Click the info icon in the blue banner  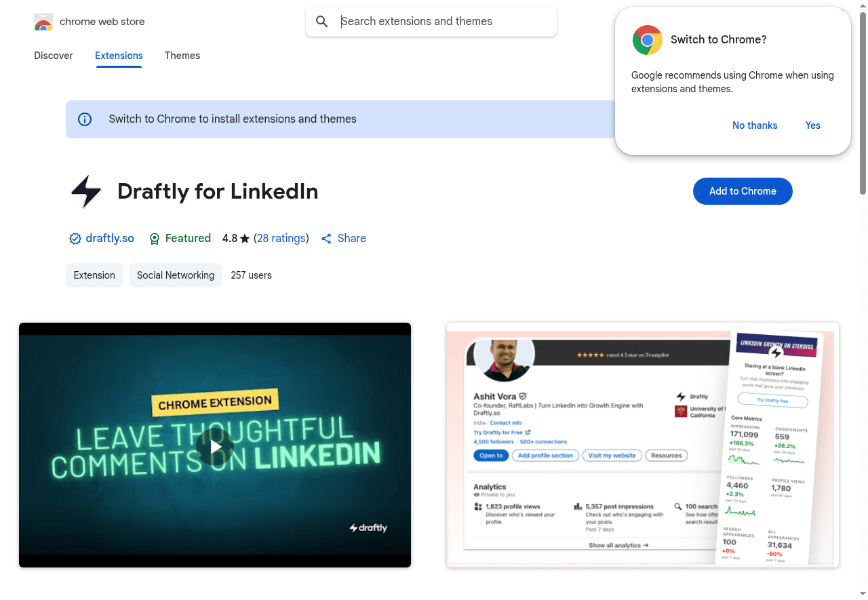pyautogui.click(x=85, y=119)
